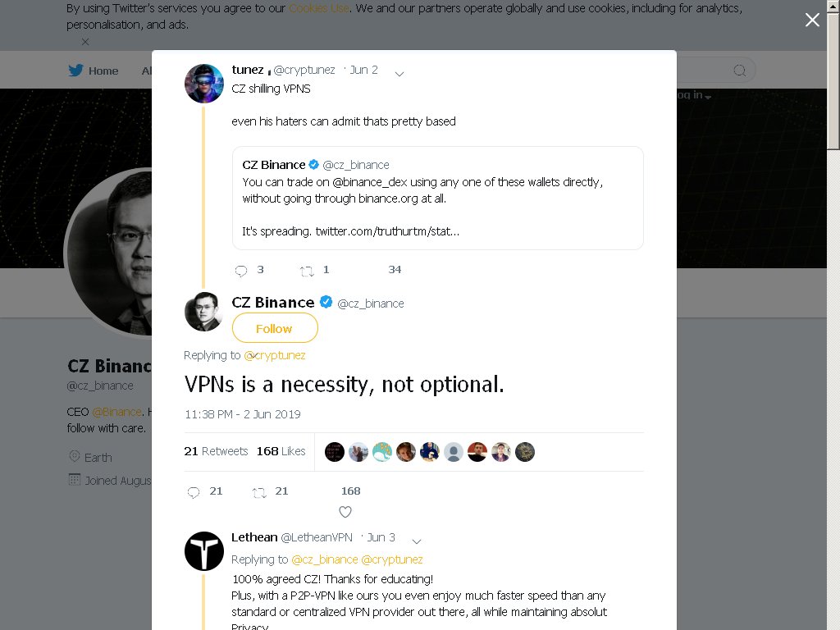840x630 pixels.
Task: Open the @cryptunez replying-to link
Action: click(x=275, y=355)
